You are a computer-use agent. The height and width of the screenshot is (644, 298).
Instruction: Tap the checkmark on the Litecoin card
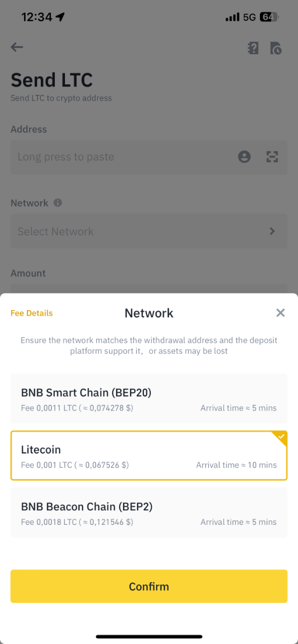coord(281,437)
